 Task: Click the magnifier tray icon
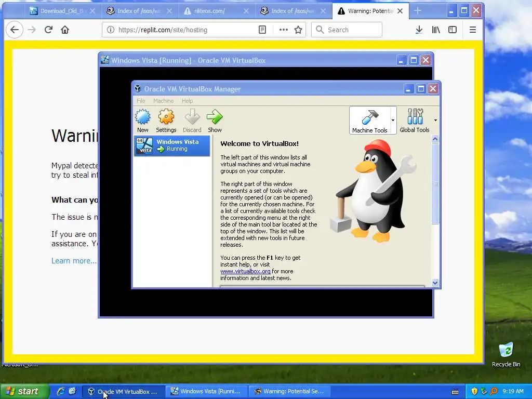point(494,392)
